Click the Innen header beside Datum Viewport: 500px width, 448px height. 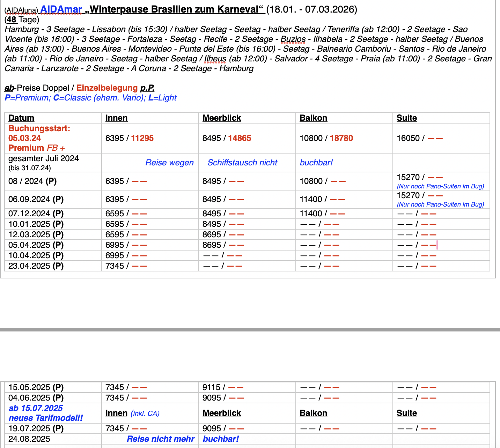click(x=116, y=118)
